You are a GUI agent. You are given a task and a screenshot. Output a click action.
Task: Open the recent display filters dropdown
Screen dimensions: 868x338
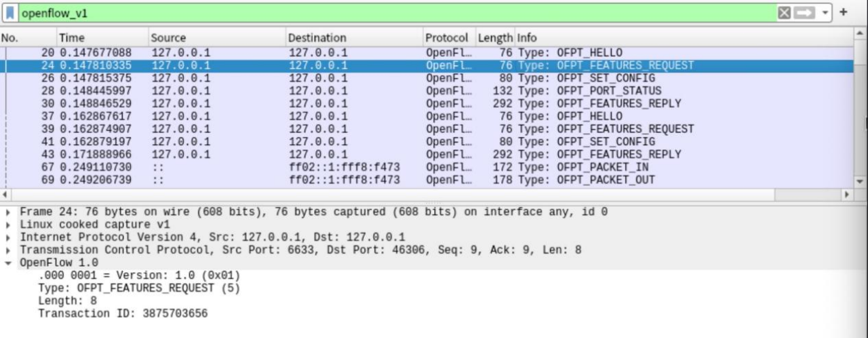pyautogui.click(x=825, y=13)
